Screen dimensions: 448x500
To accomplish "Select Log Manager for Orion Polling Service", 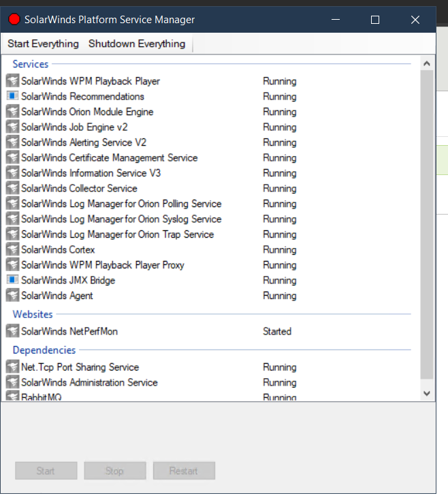I will pos(121,204).
